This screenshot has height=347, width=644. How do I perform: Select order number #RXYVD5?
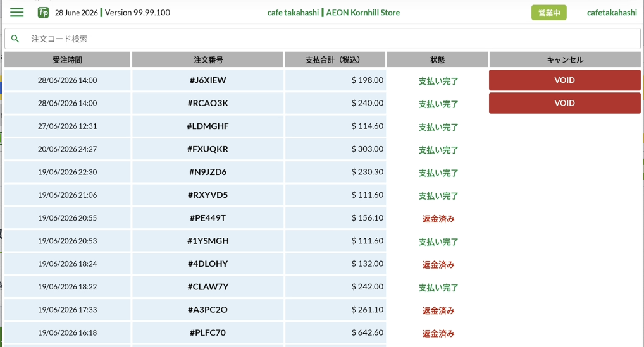click(208, 195)
